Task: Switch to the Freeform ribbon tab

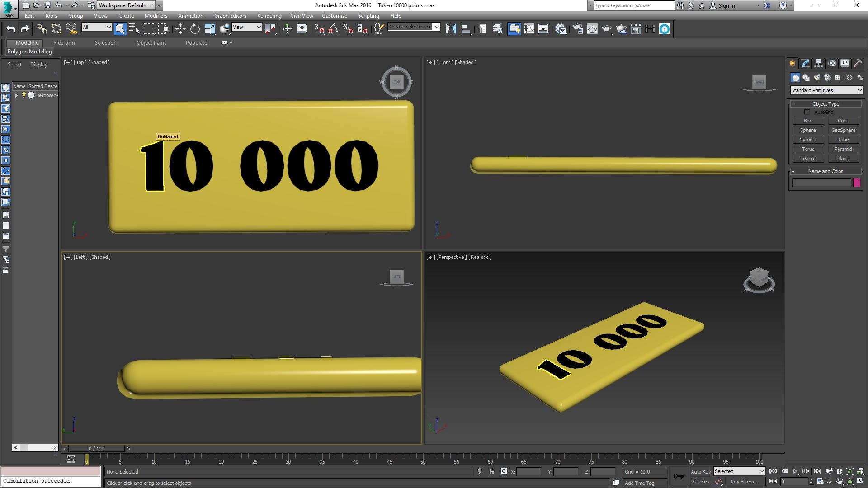Action: [x=64, y=43]
